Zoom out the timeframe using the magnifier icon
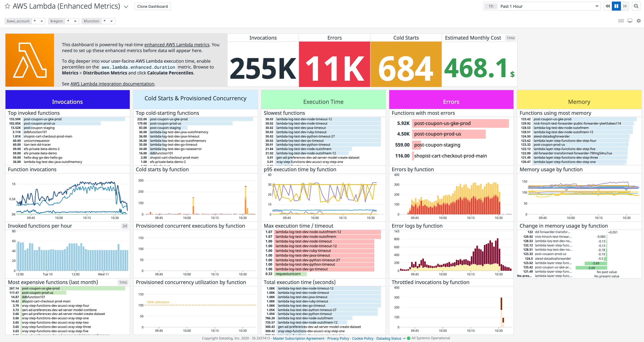Viewport: 644px width, 342px height. click(636, 6)
